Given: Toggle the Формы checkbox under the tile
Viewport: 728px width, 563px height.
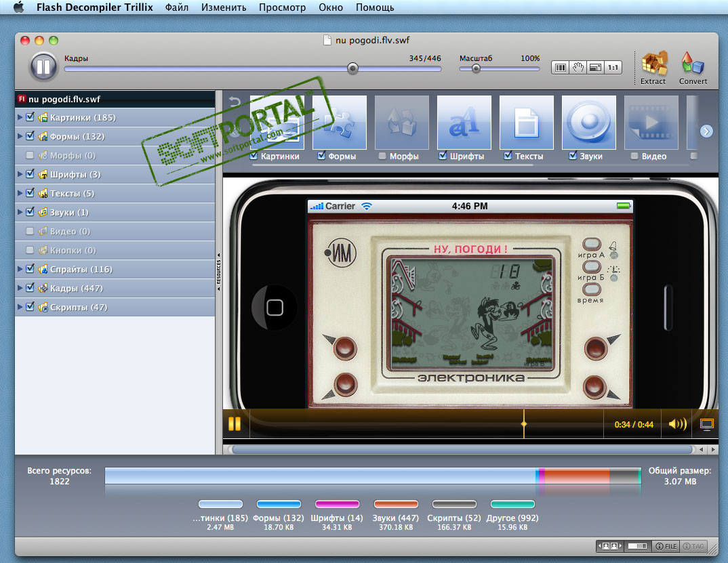Looking at the screenshot, I should 321,156.
